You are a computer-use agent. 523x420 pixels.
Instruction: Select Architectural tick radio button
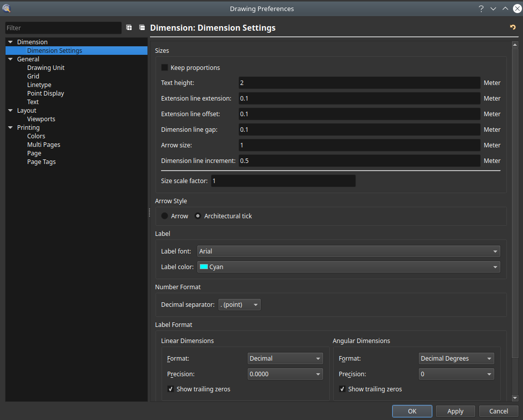[198, 216]
